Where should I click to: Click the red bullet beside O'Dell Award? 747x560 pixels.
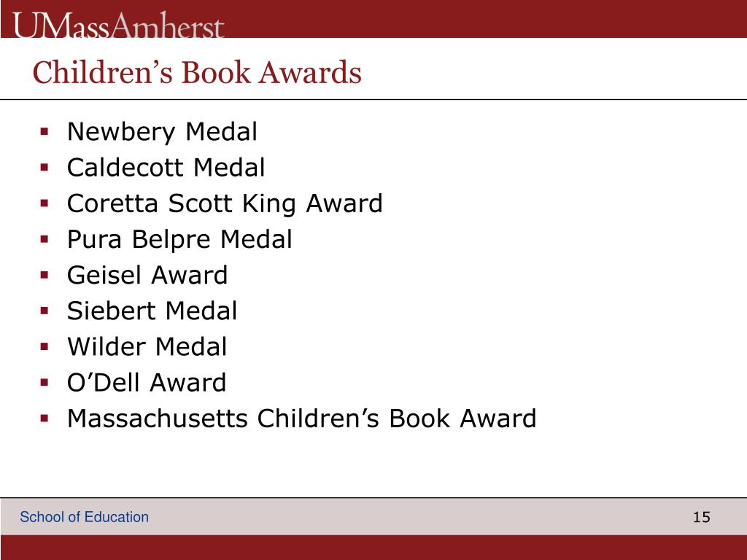(44, 382)
